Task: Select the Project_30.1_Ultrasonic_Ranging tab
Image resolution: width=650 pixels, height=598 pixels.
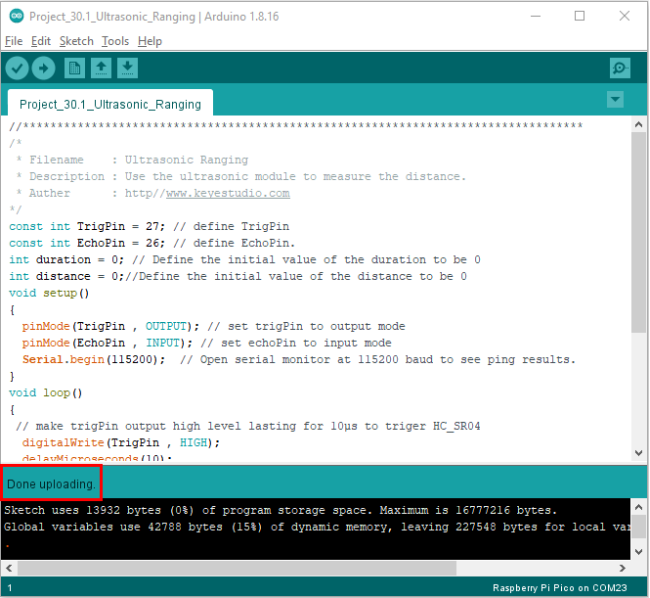Action: (110, 104)
